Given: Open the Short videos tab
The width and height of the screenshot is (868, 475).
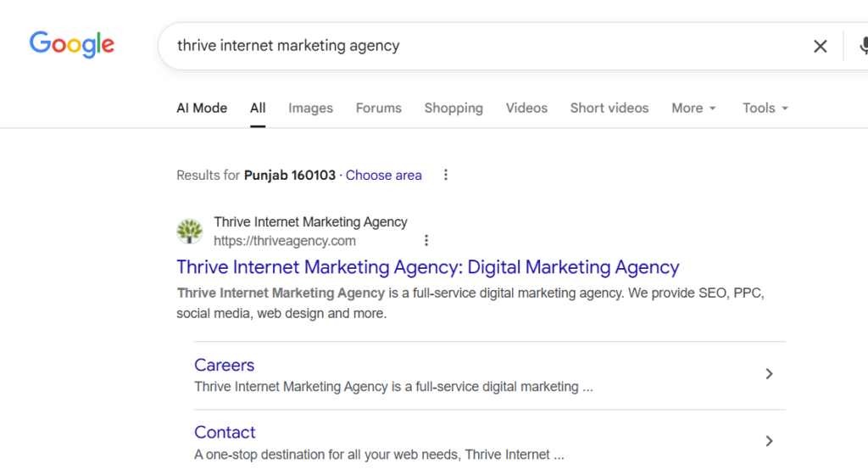Looking at the screenshot, I should point(609,109).
